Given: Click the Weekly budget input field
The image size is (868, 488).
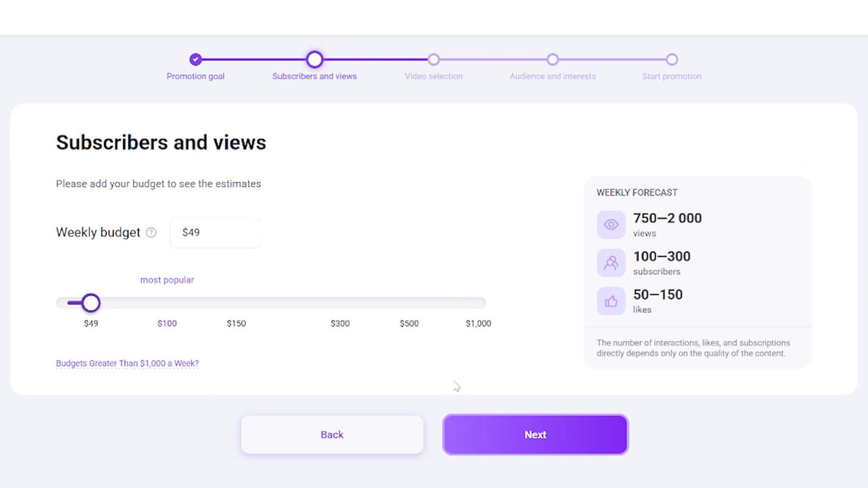Looking at the screenshot, I should tap(215, 233).
